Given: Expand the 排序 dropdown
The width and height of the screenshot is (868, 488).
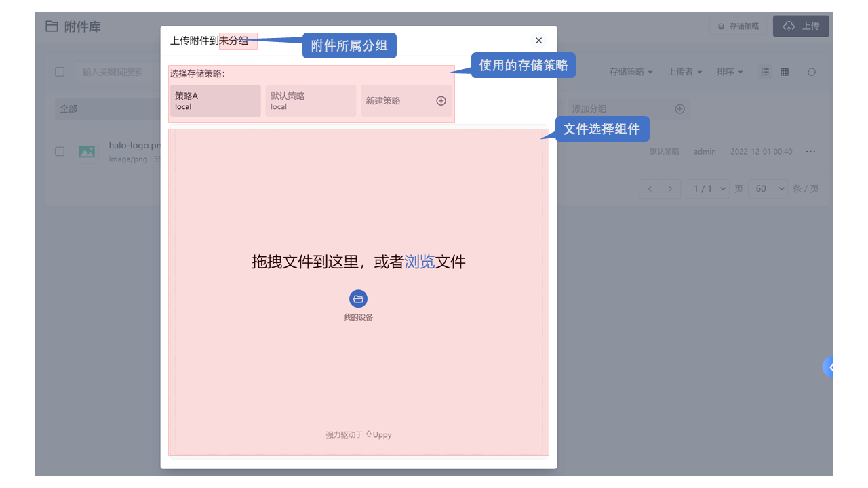Looking at the screenshot, I should pyautogui.click(x=730, y=72).
